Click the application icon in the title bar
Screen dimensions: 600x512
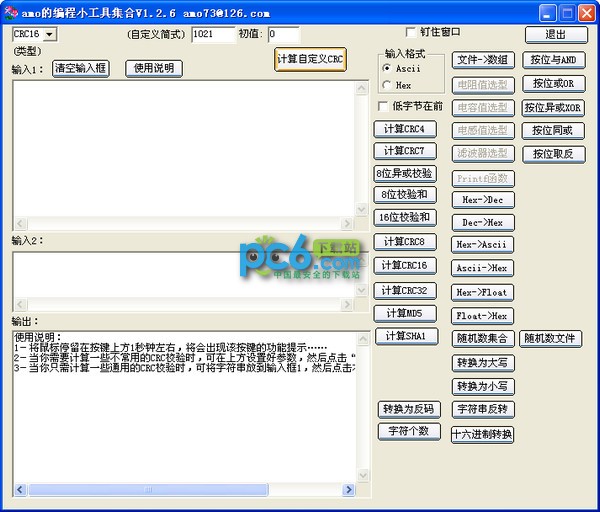[x=10, y=13]
